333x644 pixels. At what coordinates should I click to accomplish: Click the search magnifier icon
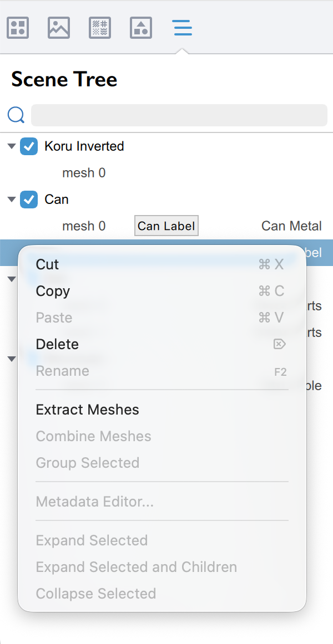tap(16, 115)
